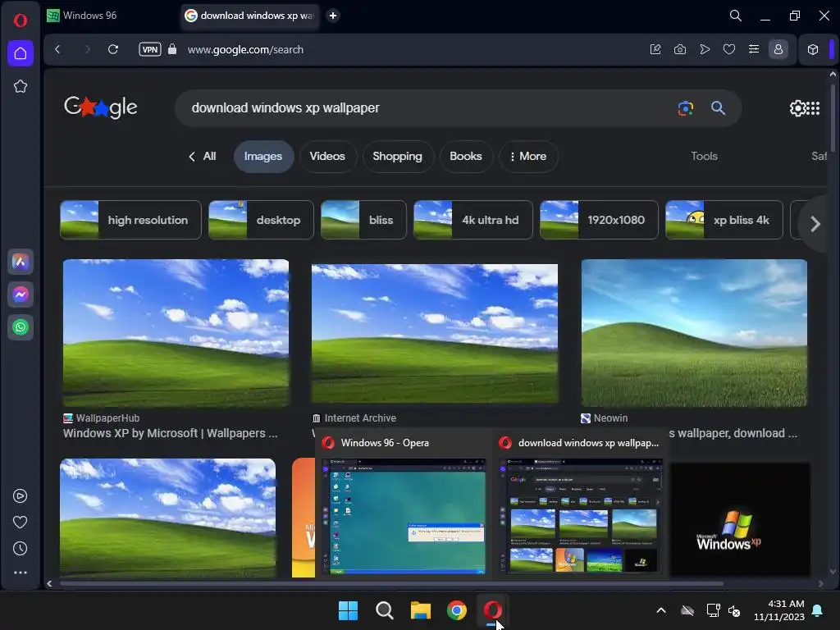
Task: Switch to Books results
Action: click(466, 157)
